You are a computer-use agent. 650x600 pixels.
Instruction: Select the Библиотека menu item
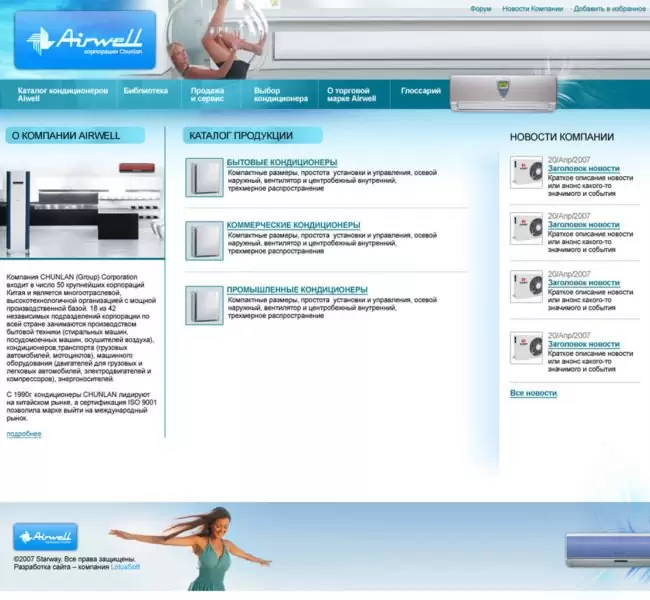click(146, 91)
